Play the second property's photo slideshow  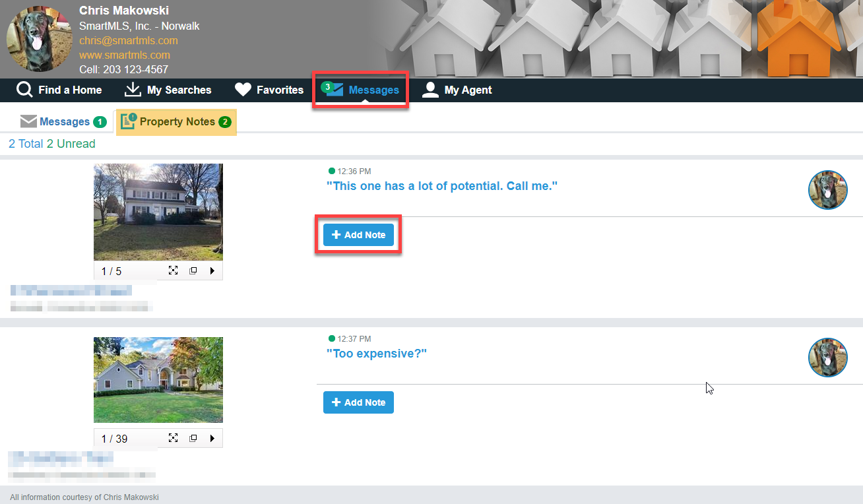tap(212, 438)
